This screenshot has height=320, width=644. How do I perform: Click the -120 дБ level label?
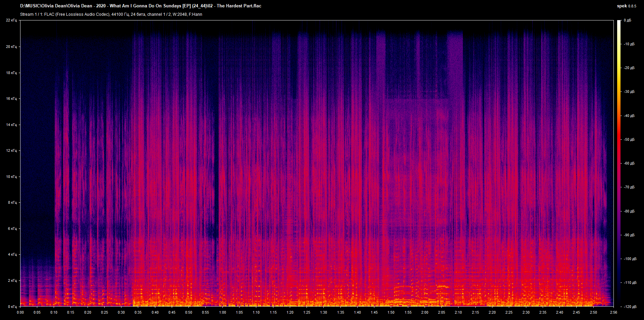(630, 307)
